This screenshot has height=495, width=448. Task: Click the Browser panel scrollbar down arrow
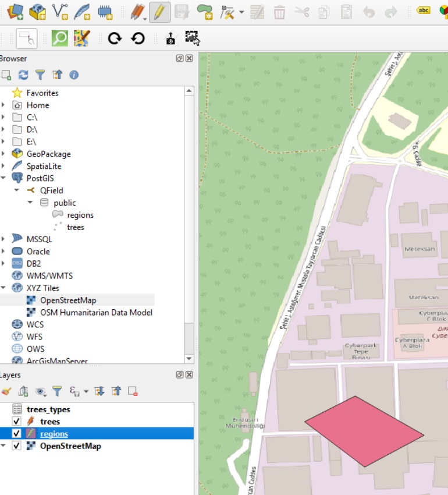[189, 358]
